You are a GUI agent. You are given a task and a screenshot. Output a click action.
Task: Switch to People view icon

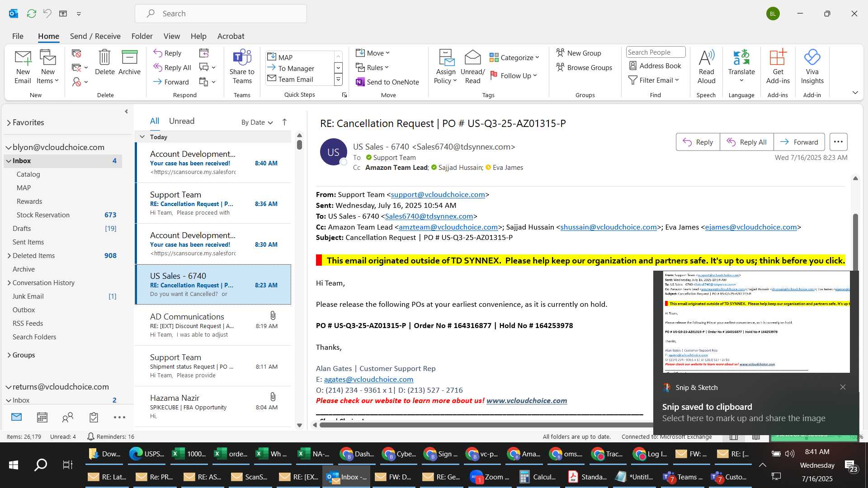point(68,417)
